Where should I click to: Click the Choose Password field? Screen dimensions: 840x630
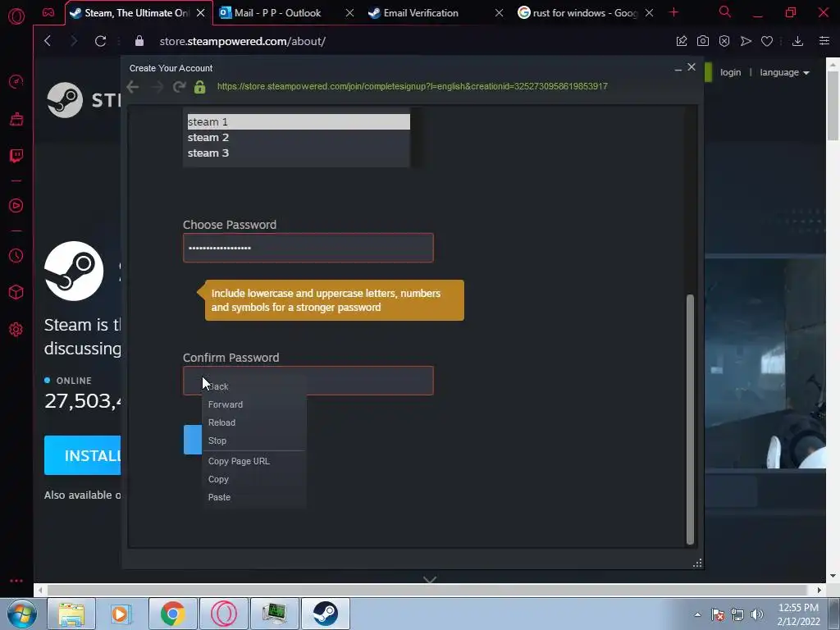(308, 248)
